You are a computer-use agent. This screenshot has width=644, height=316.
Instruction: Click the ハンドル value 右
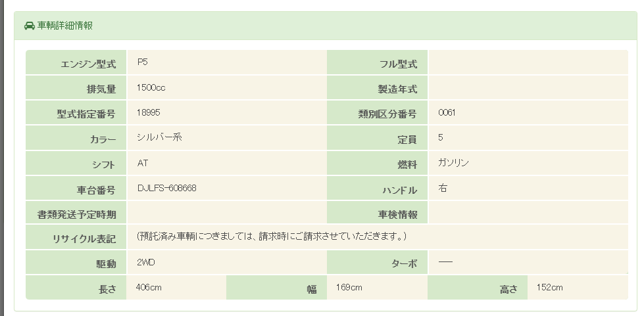(x=443, y=188)
